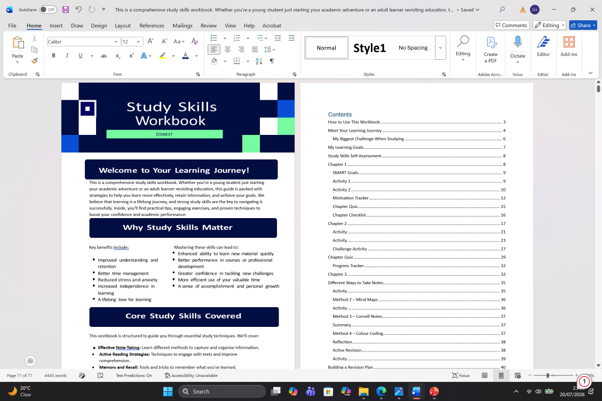Toggle Show/Hide paragraph marks
602x401 pixels.
[x=272, y=61]
